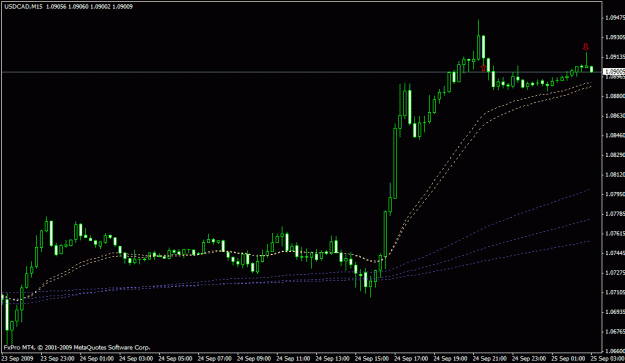Click the 24 Sep 23:00 time label
Screen dimensions: 625x363
point(529,359)
